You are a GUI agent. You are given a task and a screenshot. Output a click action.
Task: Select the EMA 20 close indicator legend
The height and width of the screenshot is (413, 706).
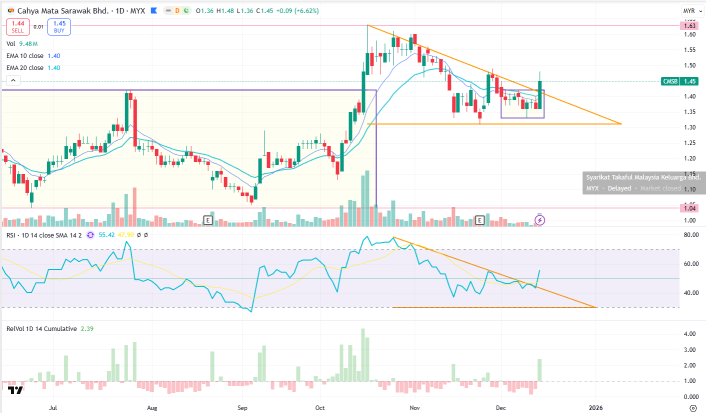coord(33,68)
